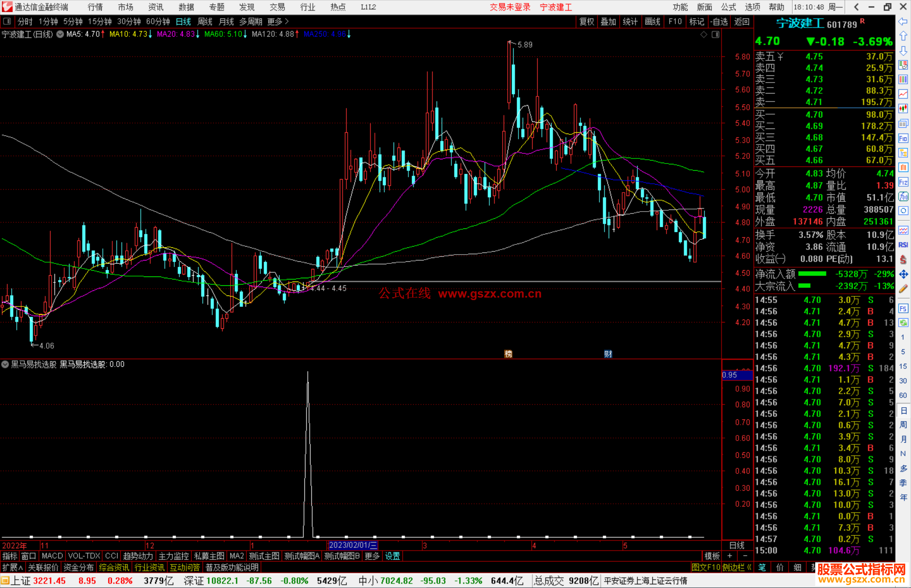
Task: Select the MACD indicator tab
Action: [x=52, y=556]
